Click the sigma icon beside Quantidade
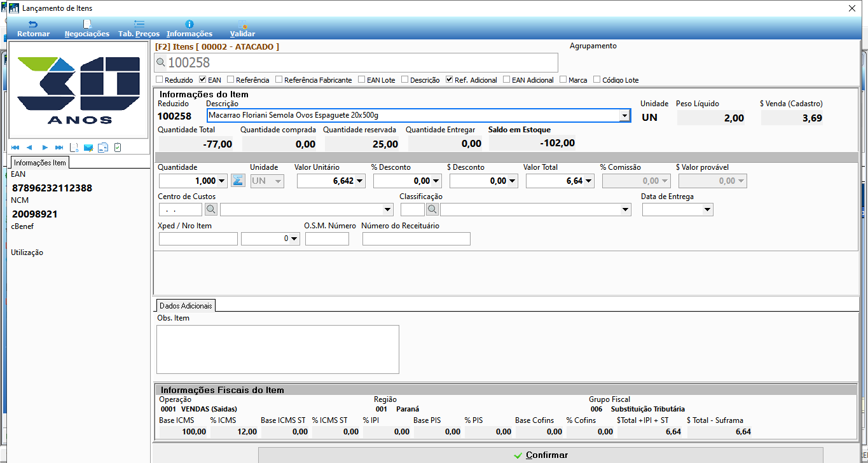Viewport: 868px width, 463px height. (238, 181)
